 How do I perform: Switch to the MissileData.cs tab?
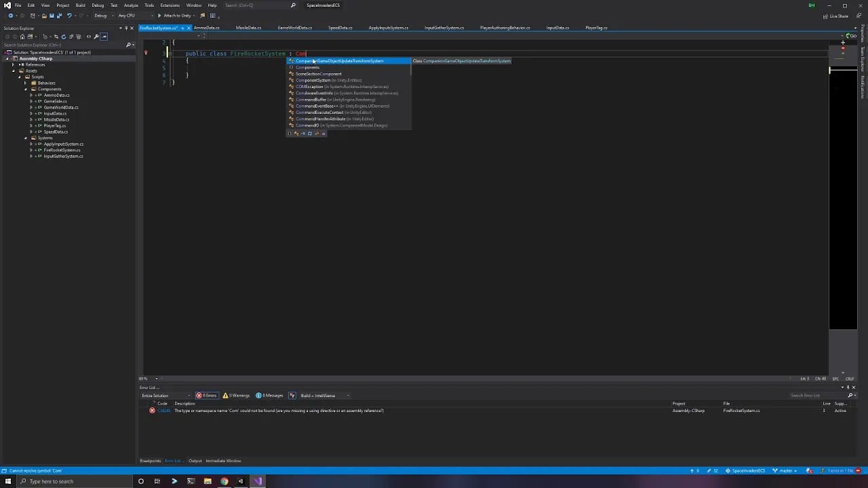click(248, 28)
